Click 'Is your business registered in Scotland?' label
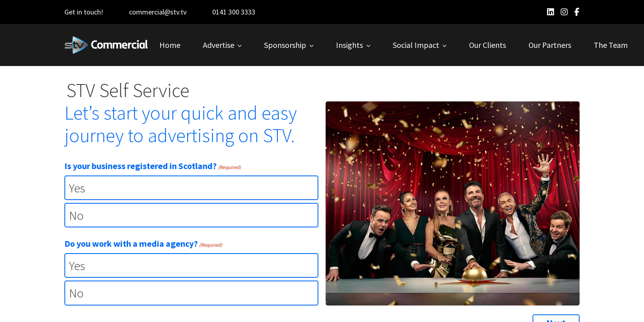 pos(140,166)
